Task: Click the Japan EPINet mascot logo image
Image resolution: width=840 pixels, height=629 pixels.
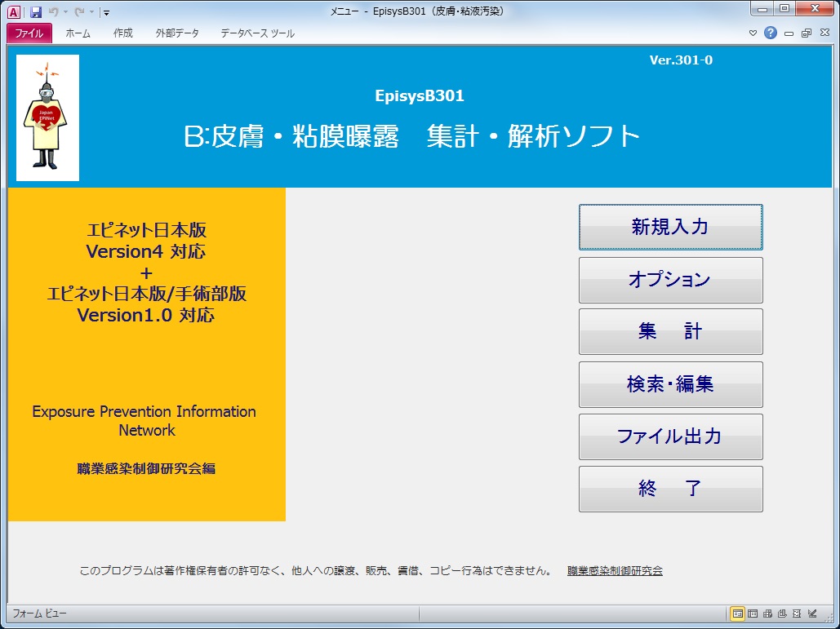Action: [x=47, y=118]
